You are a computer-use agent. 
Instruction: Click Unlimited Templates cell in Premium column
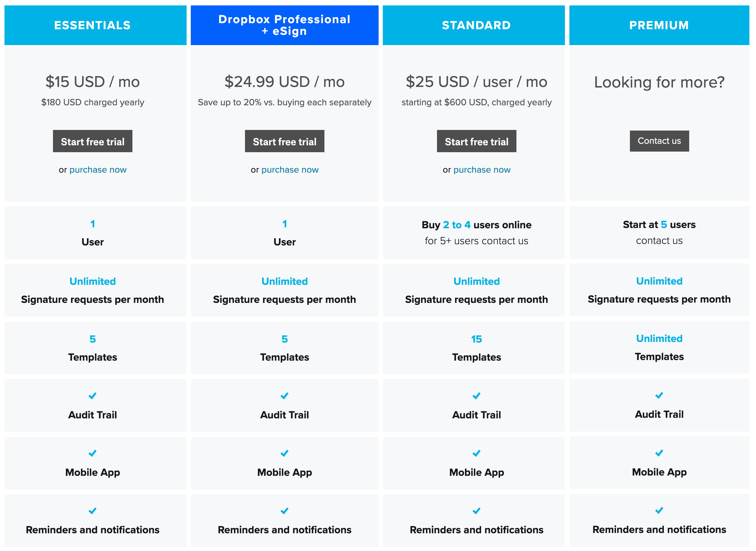(659, 348)
